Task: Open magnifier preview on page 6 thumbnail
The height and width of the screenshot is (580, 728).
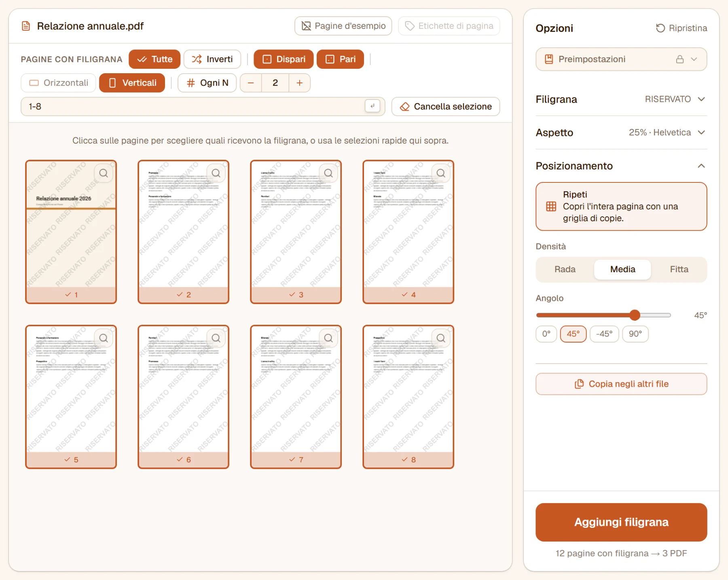Action: point(216,338)
